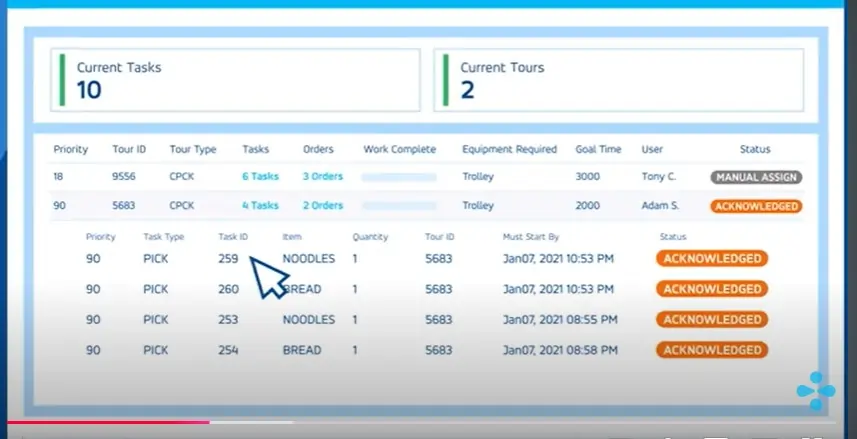The width and height of the screenshot is (857, 439).
Task: Open the Current Tours summary card
Action: (619, 80)
